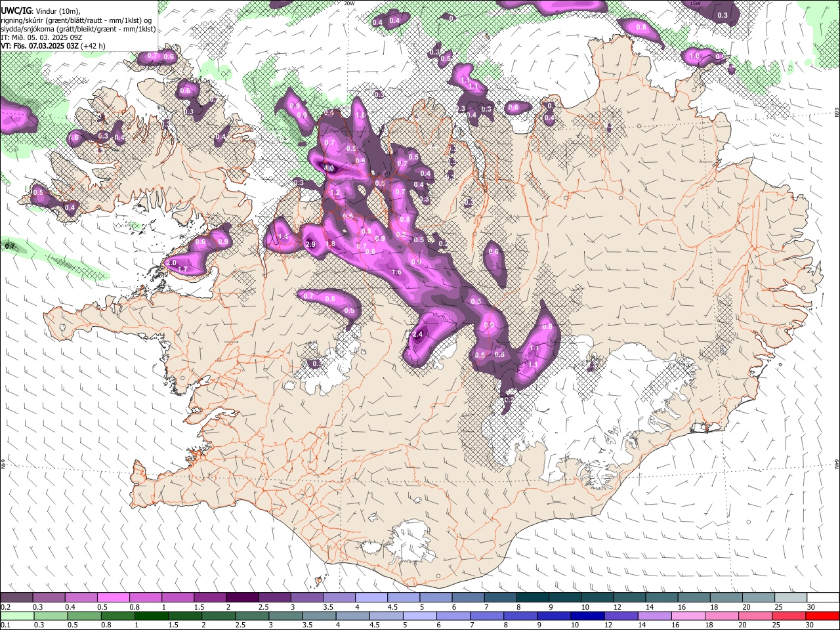Image resolution: width=840 pixels, height=630 pixels.
Task: Click the 'slydda/snjókoma' description line in the header
Action: tap(78, 29)
